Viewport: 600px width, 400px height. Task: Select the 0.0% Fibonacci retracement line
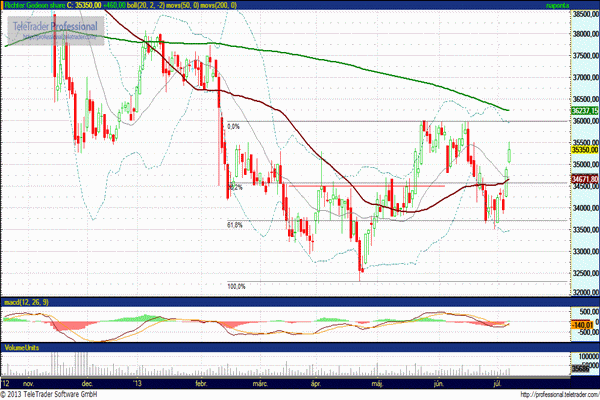click(234, 127)
